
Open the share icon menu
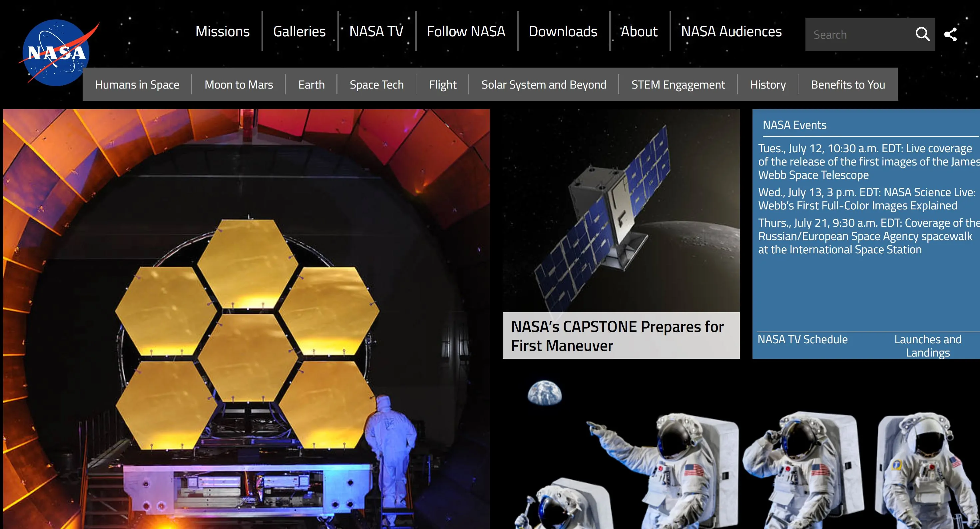pos(950,34)
